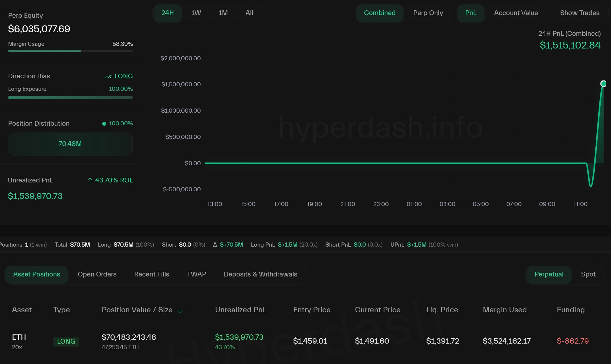Click the ETH asset name
This screenshot has width=611, height=364.
(19, 337)
